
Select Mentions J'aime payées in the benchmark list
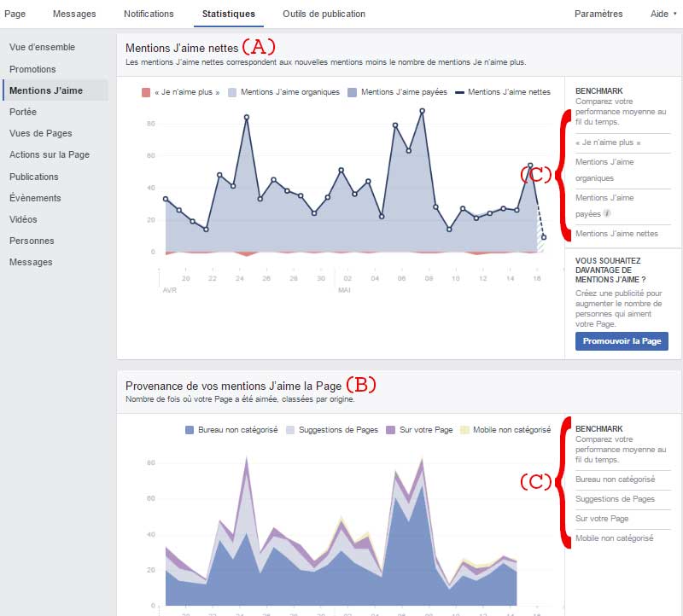coord(604,206)
